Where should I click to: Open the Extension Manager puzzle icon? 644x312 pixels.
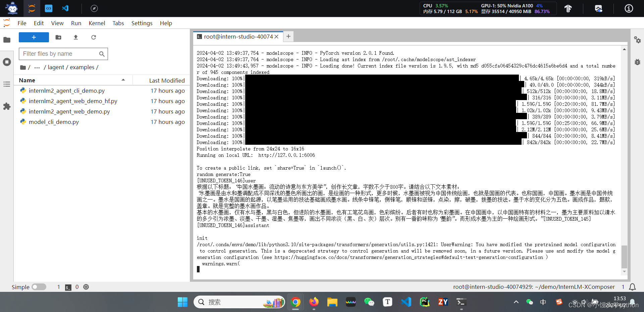point(7,106)
